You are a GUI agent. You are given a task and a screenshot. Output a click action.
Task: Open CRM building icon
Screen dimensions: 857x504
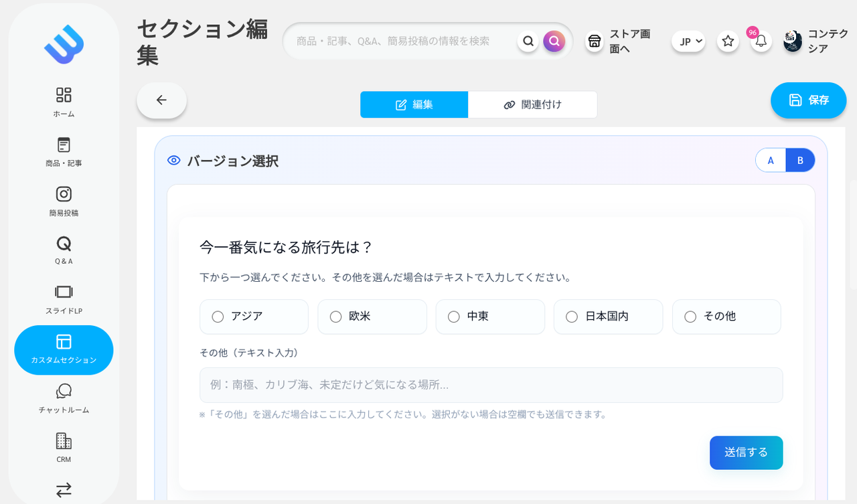(x=64, y=448)
